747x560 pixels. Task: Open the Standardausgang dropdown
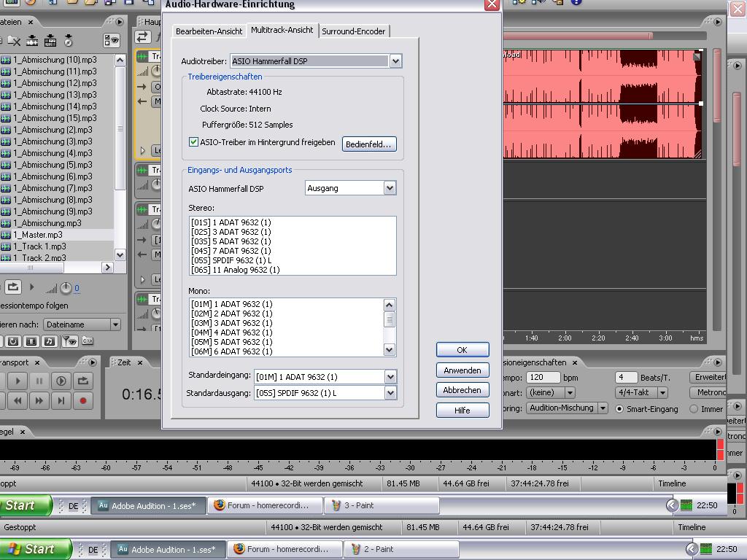(391, 393)
